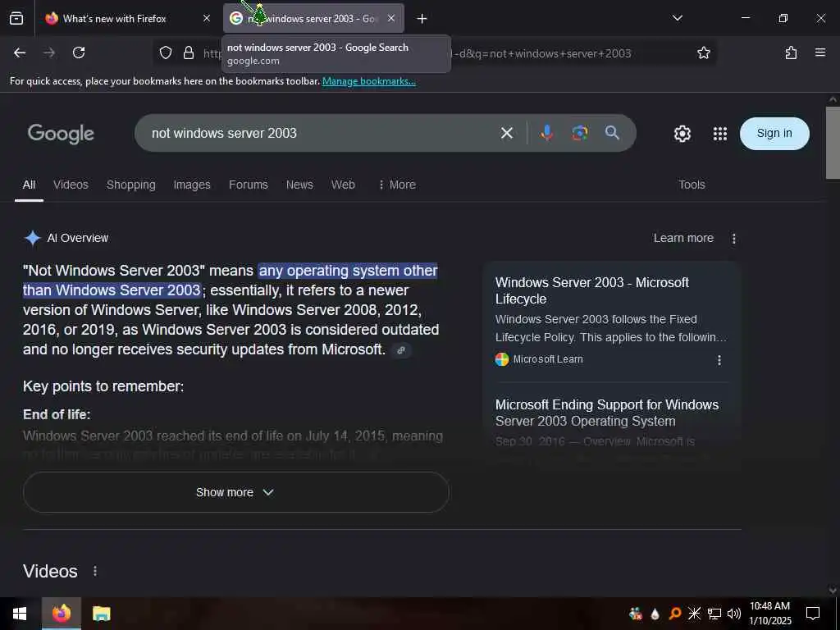
Task: Open Firefox View tab list icon
Action: pos(16,18)
